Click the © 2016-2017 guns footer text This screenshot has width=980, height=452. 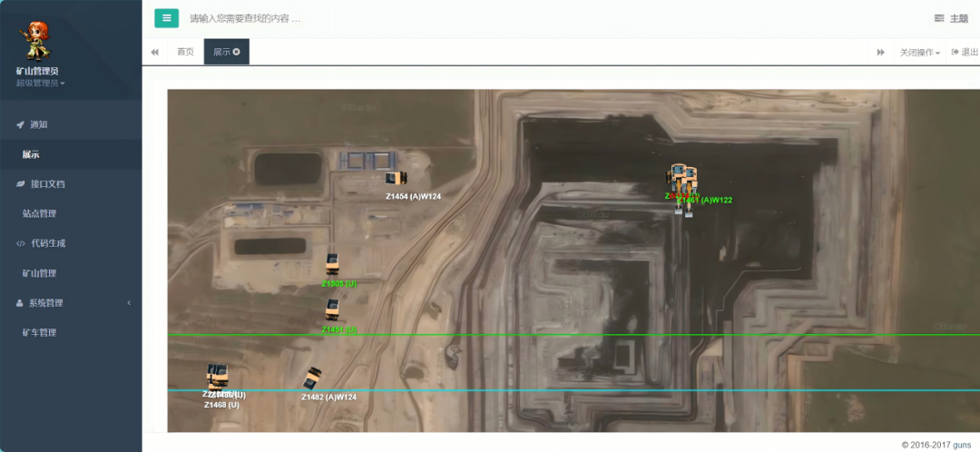[936, 445]
